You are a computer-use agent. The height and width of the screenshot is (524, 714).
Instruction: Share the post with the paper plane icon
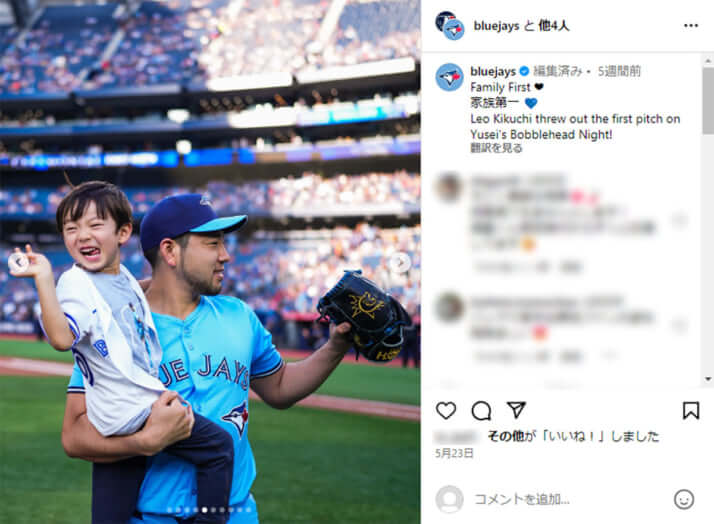(516, 410)
